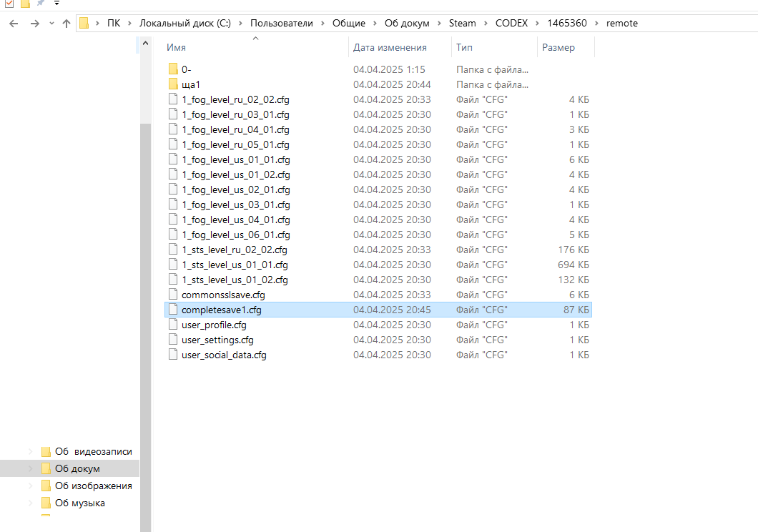Click Локальный диск (C:) breadcrumb

(x=185, y=23)
